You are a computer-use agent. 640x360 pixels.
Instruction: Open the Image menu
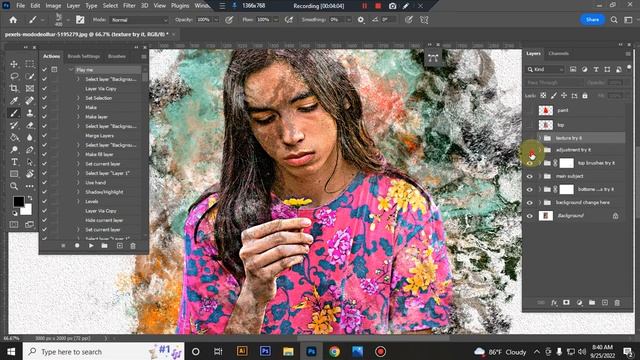[53, 6]
